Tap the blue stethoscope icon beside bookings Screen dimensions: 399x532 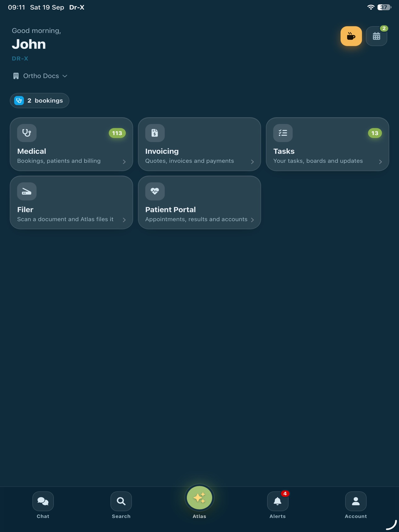tap(19, 101)
